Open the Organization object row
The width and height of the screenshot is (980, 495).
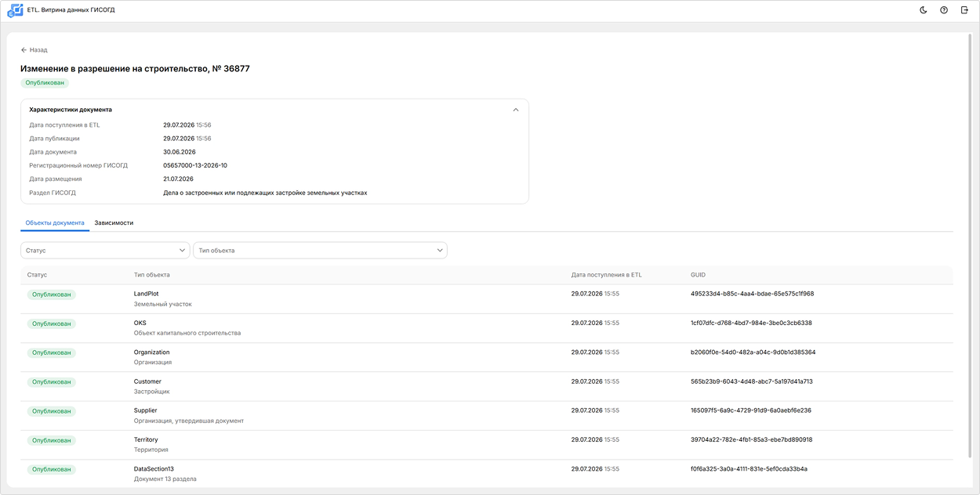click(487, 357)
